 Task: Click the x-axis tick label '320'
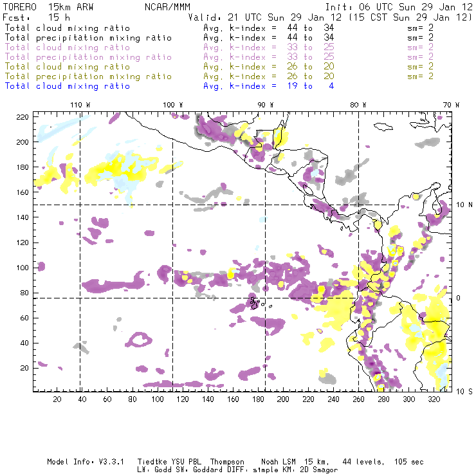point(434,399)
